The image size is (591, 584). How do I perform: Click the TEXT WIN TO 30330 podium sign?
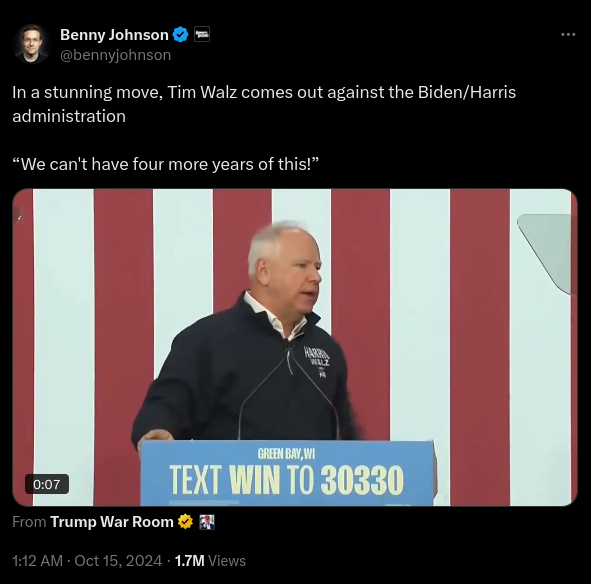click(x=286, y=480)
